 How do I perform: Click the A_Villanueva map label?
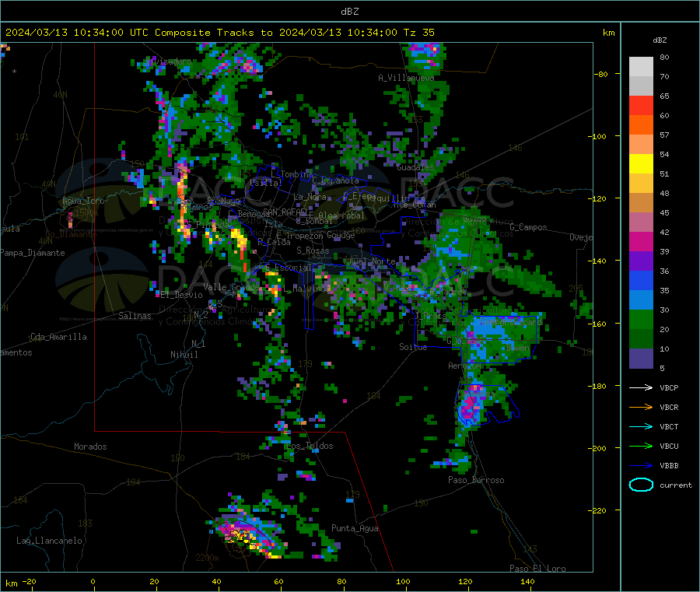[x=406, y=78]
